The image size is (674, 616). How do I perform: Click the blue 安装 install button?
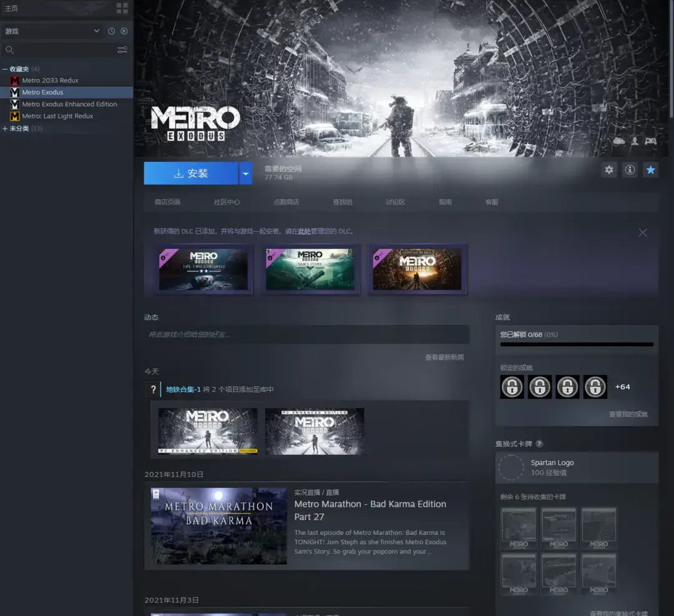[x=191, y=174]
